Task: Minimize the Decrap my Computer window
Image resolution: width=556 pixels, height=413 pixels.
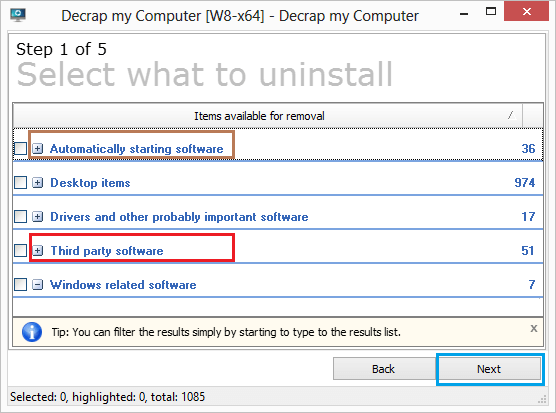Action: [464, 13]
